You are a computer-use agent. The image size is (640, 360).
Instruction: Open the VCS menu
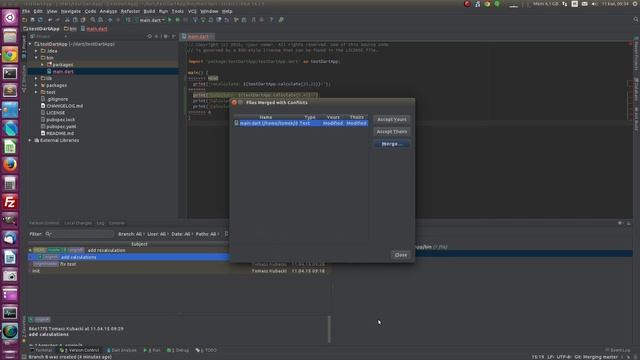[192, 11]
